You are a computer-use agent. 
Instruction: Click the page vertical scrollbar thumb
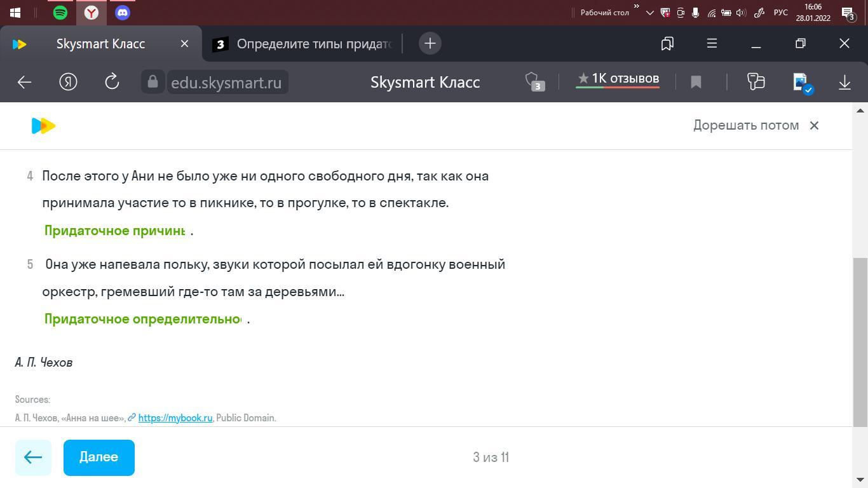tap(860, 342)
